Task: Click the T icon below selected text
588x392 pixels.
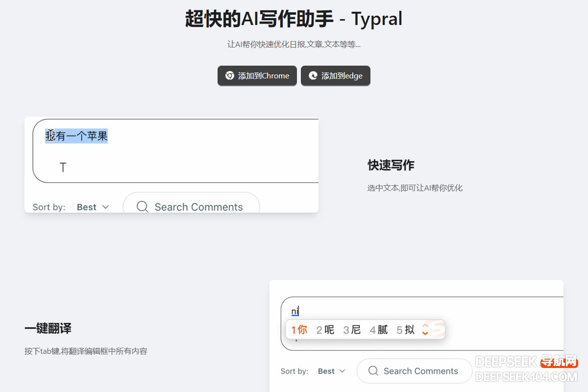Action: click(x=63, y=168)
